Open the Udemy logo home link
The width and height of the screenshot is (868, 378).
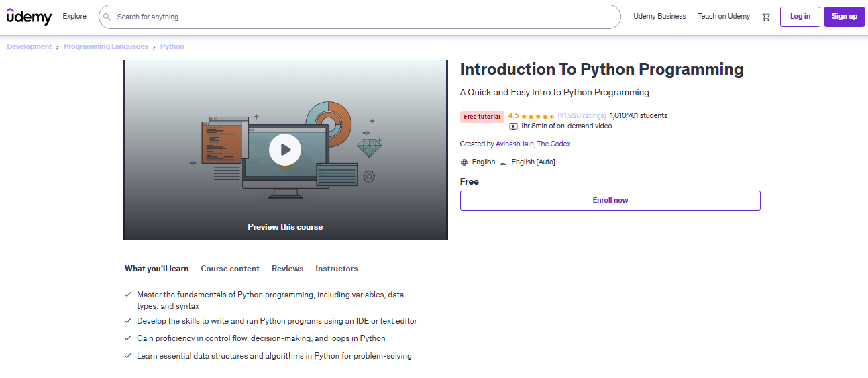[29, 17]
